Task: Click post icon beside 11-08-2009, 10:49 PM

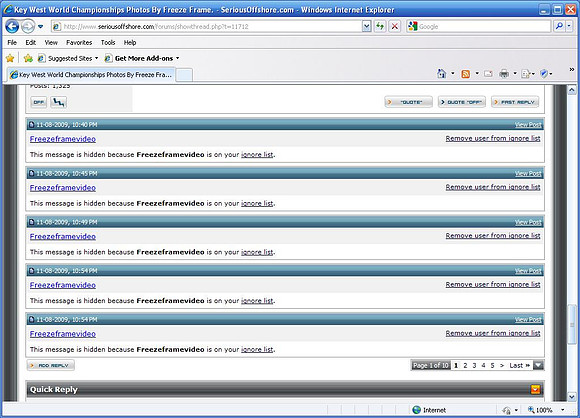Action: (x=31, y=222)
